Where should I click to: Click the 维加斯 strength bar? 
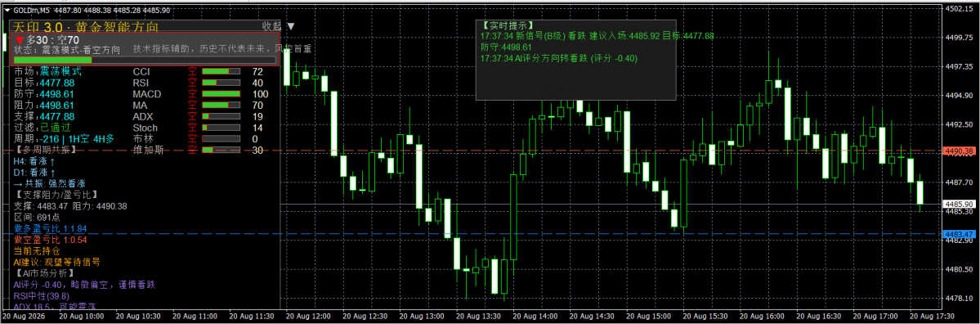point(222,150)
